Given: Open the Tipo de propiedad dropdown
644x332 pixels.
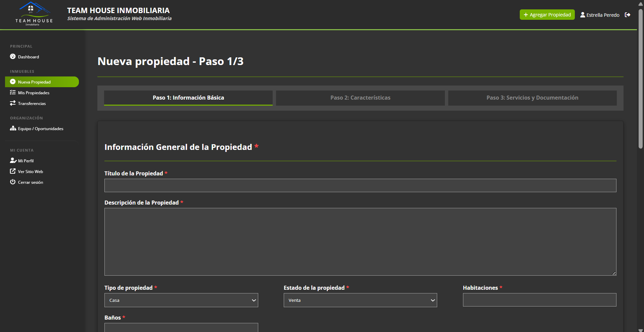Looking at the screenshot, I should pos(181,300).
